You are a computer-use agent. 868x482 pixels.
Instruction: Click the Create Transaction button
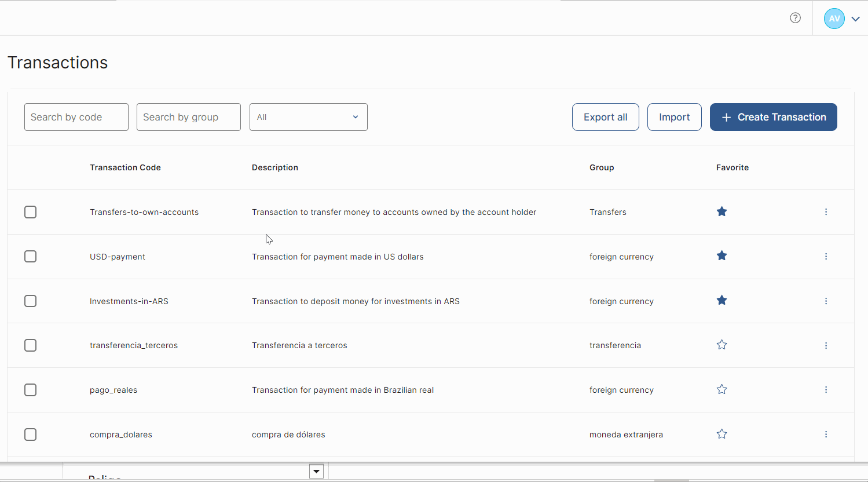(773, 117)
